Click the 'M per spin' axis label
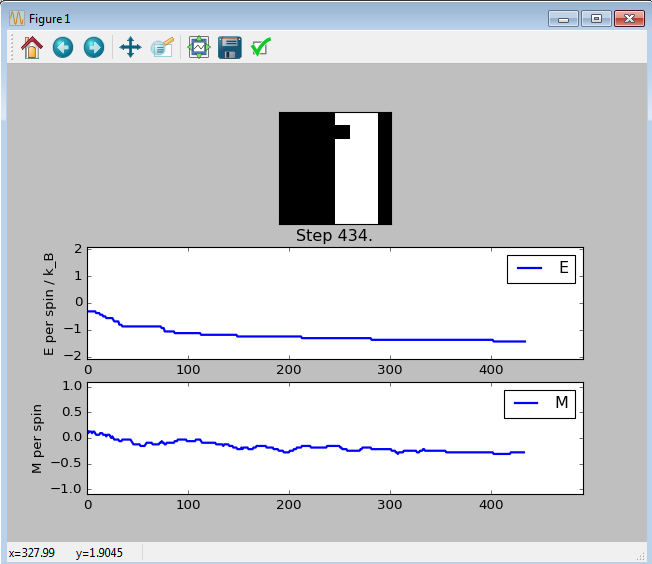 click(37, 438)
